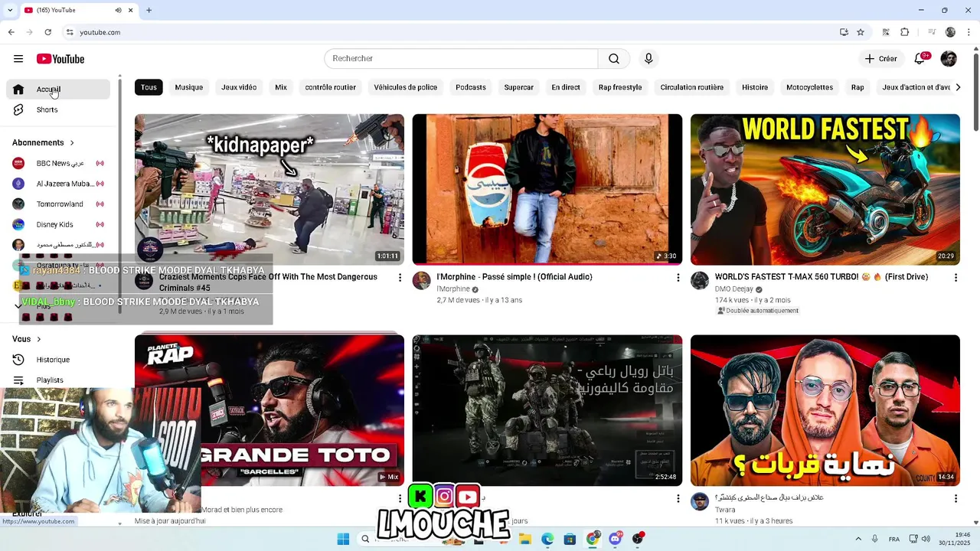Open Microsoft Edge from the taskbar
Viewport: 980px width, 551px height.
pos(547,539)
